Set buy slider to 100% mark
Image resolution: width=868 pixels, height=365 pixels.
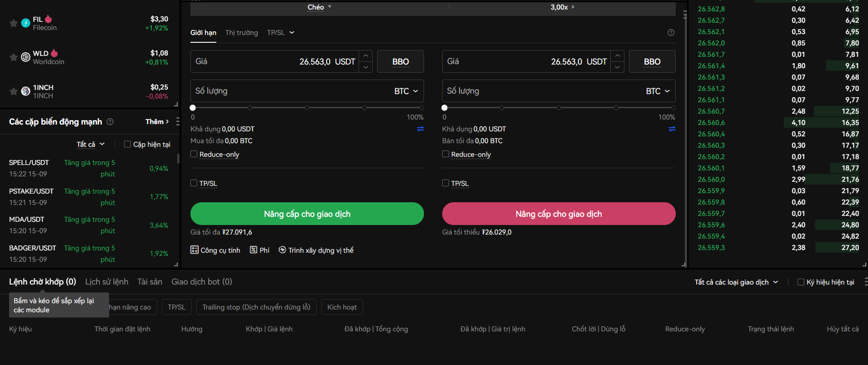click(x=422, y=108)
